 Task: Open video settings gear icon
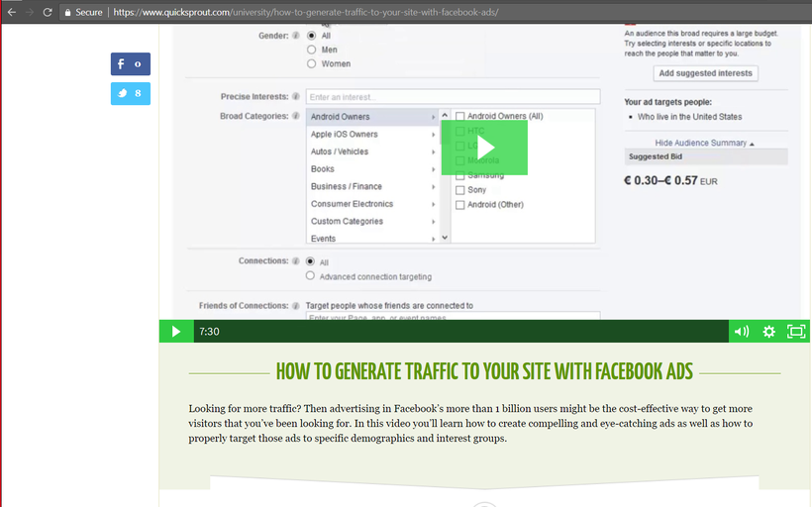(x=769, y=332)
